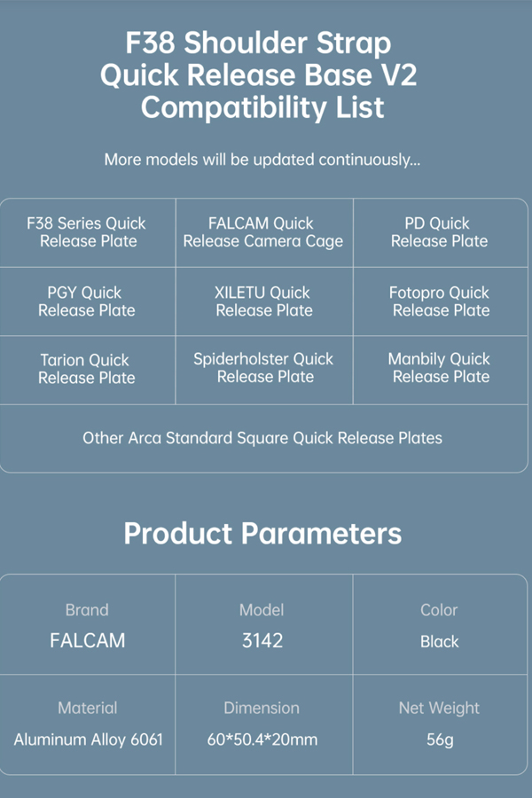This screenshot has height=798, width=532.
Task: Select the PGY Quick Release Plate entry
Action: (88, 301)
